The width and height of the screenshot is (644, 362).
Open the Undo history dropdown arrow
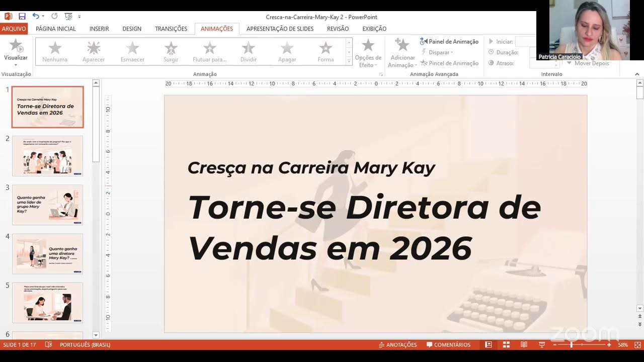coord(43,17)
